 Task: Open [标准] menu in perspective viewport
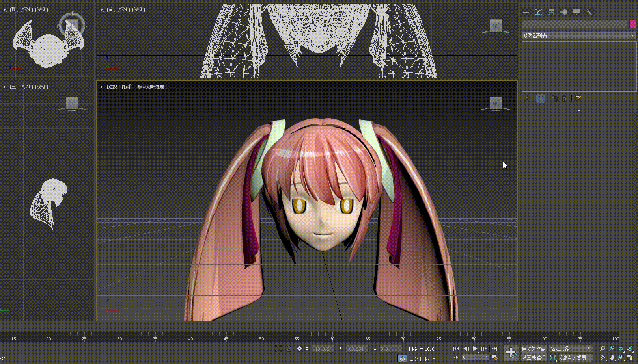tap(128, 87)
